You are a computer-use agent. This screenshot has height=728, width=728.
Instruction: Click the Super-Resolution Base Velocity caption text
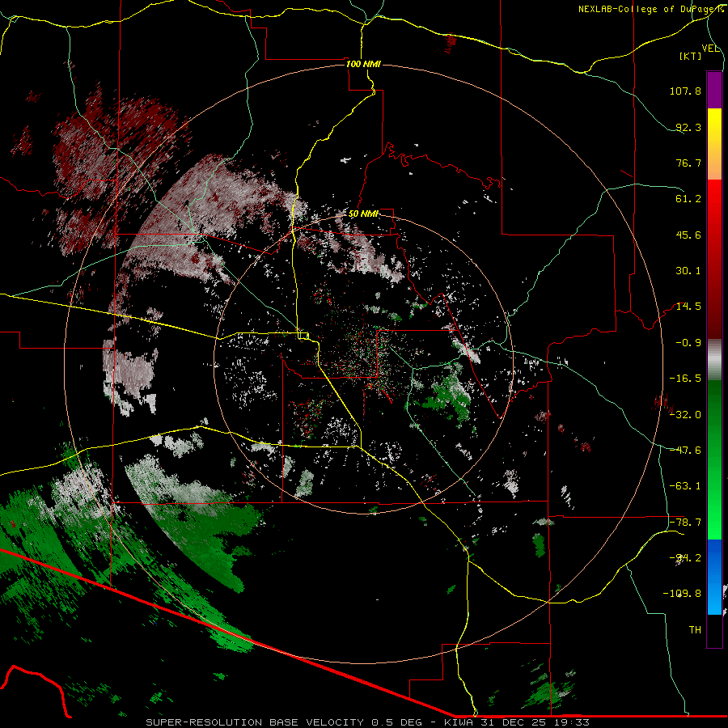tap(284, 722)
